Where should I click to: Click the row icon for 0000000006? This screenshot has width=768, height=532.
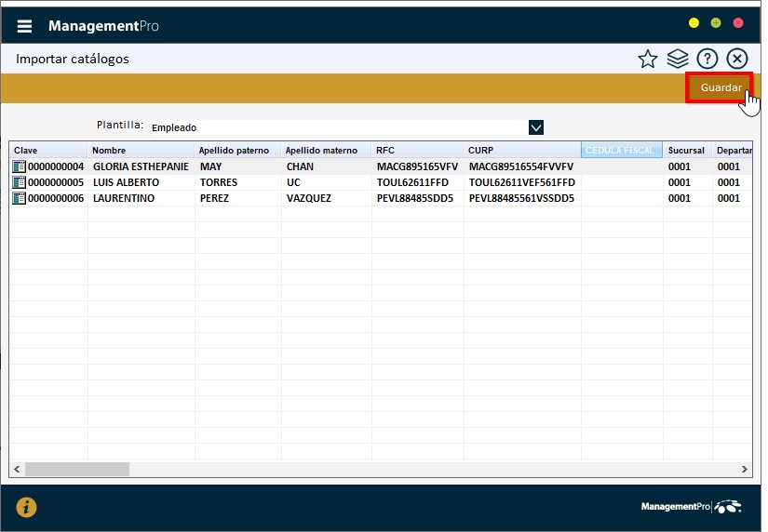point(20,198)
